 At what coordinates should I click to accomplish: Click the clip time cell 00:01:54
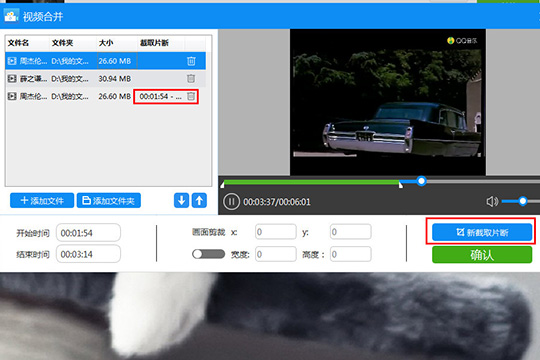click(160, 96)
